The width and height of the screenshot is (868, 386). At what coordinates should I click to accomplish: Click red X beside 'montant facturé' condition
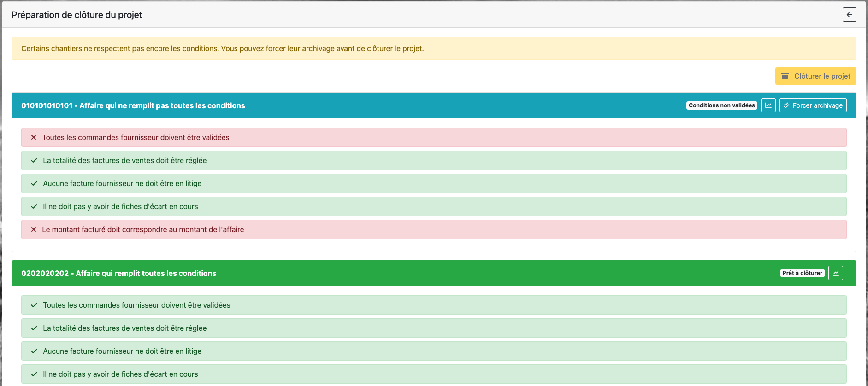click(x=34, y=229)
